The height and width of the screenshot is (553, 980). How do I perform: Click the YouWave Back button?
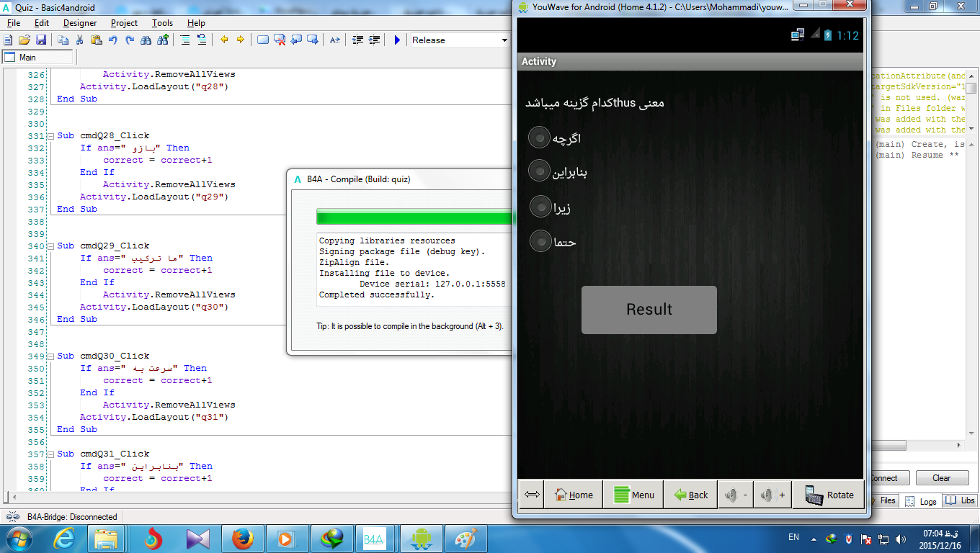point(690,495)
